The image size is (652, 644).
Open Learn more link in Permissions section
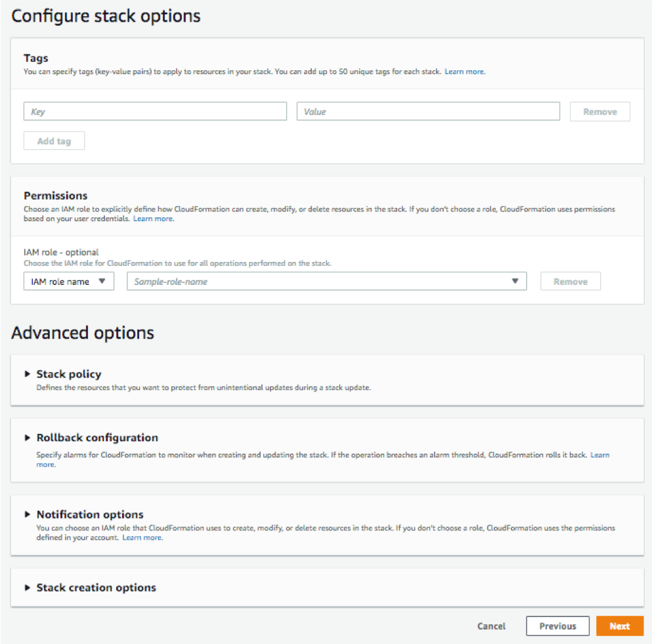tap(154, 218)
